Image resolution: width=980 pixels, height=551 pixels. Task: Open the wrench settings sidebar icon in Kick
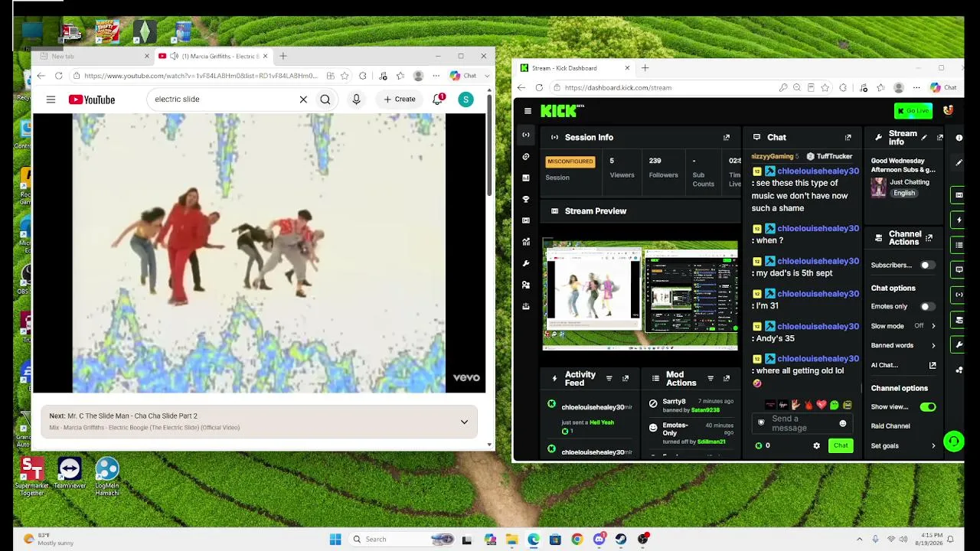[x=526, y=264]
